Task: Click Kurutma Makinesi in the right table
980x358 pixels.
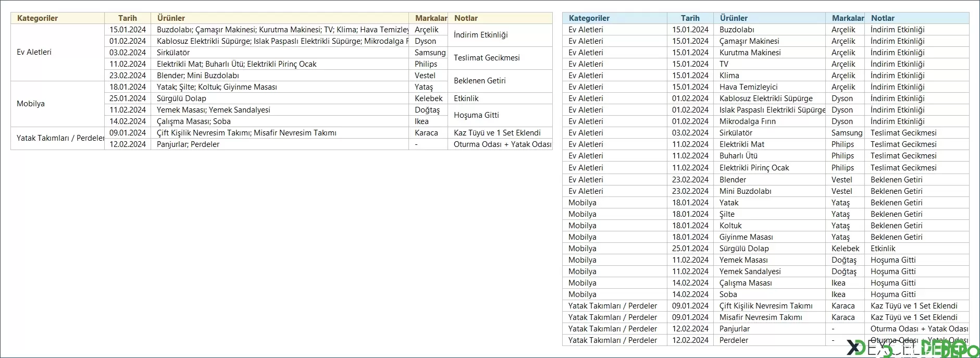Action: (x=770, y=53)
